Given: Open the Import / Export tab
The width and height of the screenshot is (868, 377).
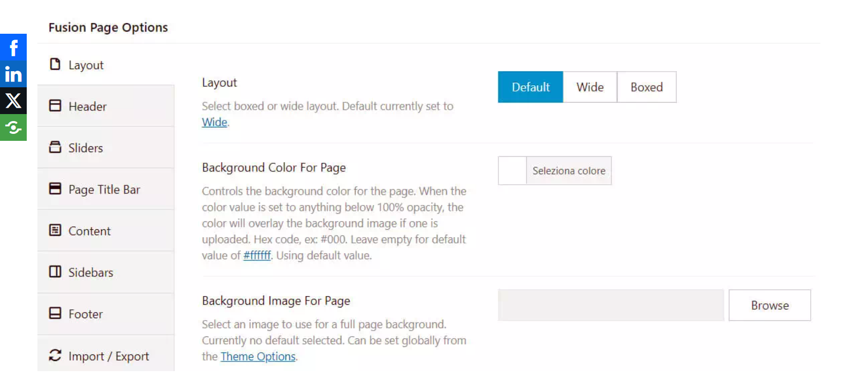Looking at the screenshot, I should click(x=106, y=354).
